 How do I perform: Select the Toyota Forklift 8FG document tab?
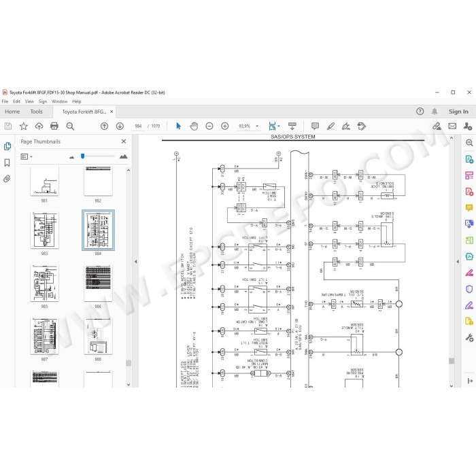84,112
